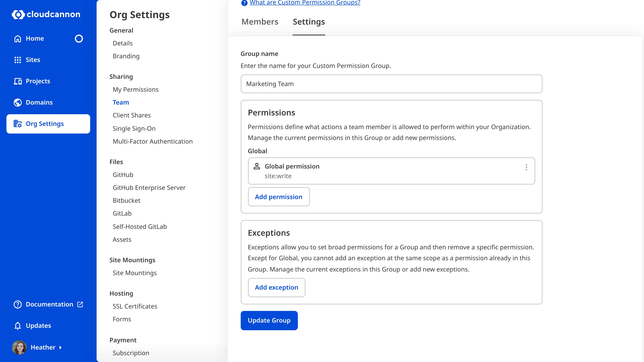This screenshot has width=644, height=362.
Task: Expand the Heather account menu arrow
Action: point(60,348)
